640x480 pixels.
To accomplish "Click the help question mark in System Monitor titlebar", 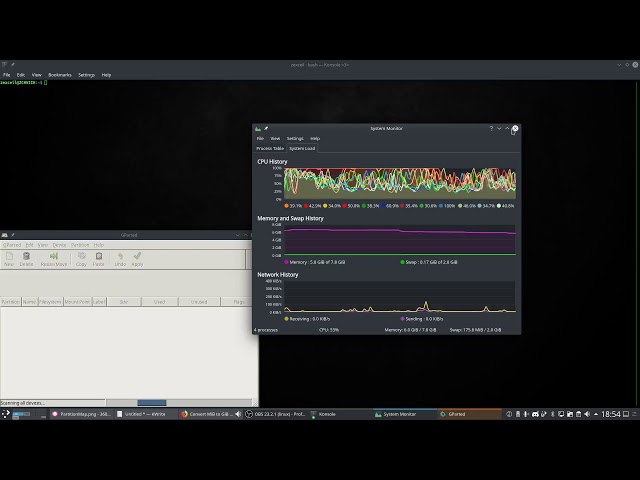I will pos(491,128).
